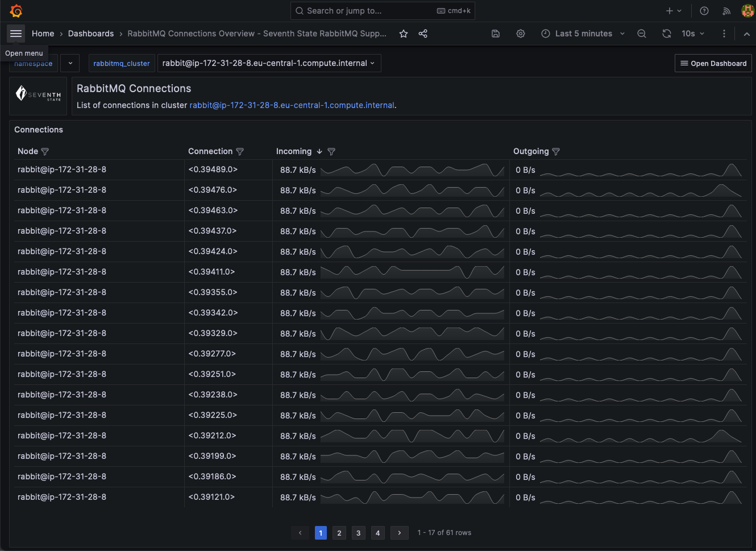Image resolution: width=756 pixels, height=551 pixels.
Task: Save the dashboard with disk icon
Action: click(496, 34)
